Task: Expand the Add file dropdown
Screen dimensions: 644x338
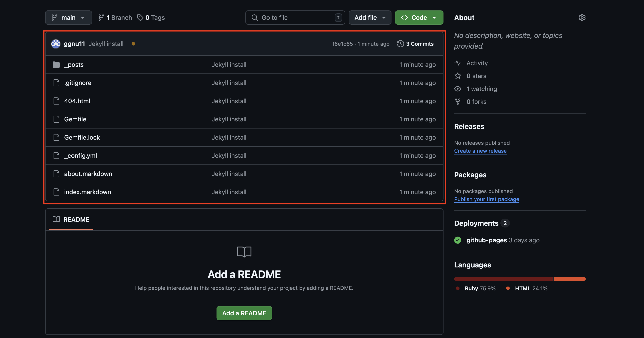Action: tap(370, 18)
